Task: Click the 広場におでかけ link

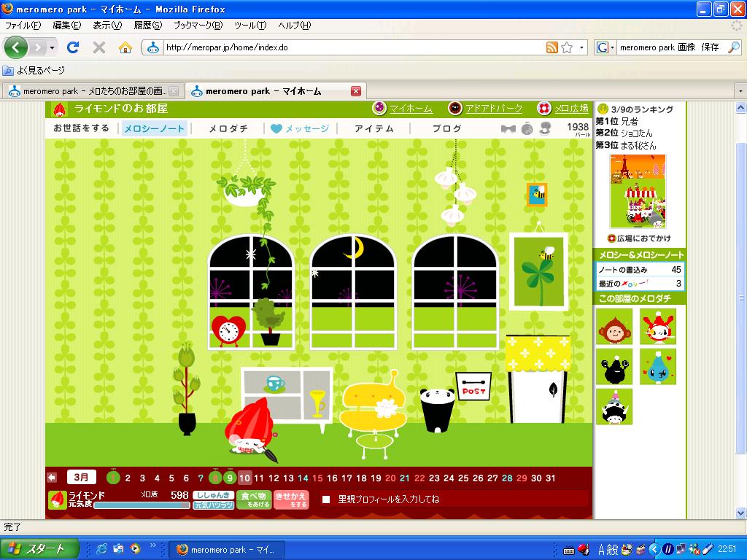Action: pos(639,238)
